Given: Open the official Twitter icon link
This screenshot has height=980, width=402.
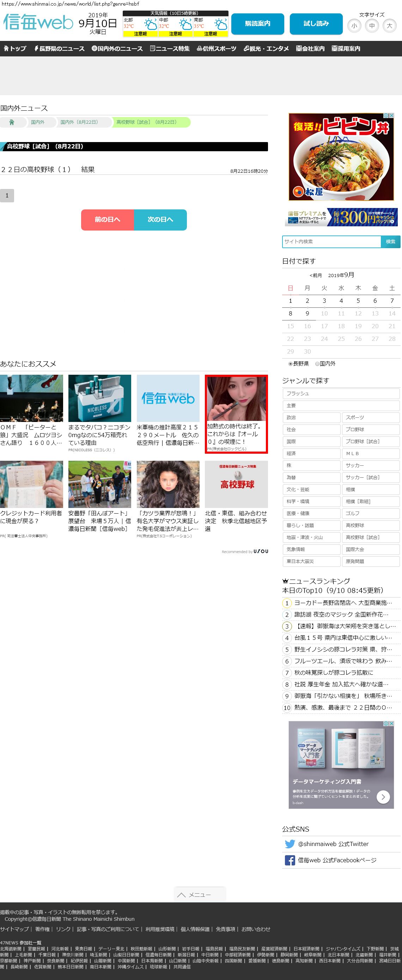Looking at the screenshot, I should click(x=290, y=844).
